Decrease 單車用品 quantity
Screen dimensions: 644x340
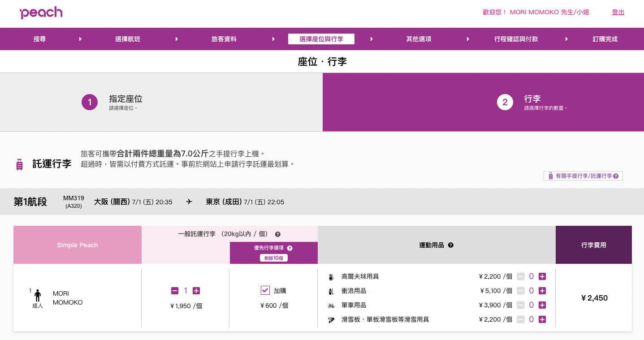coord(521,305)
